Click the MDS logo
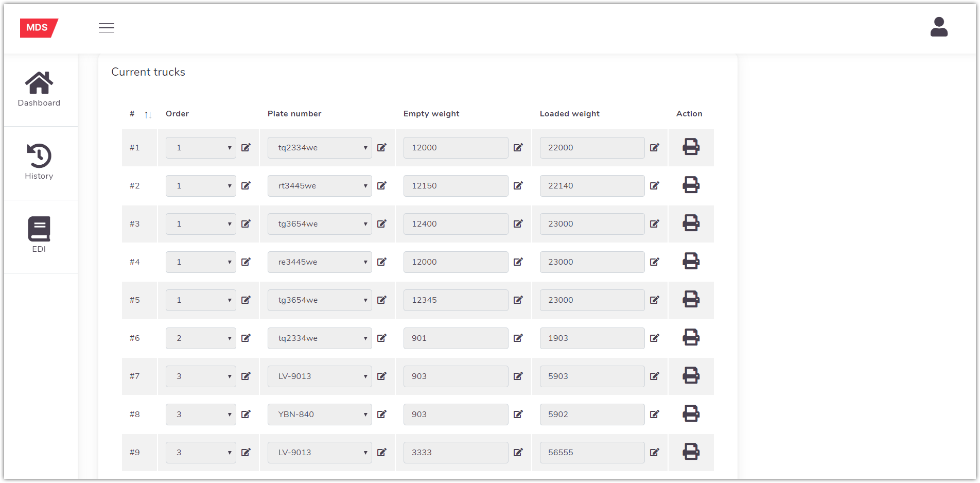 tap(39, 27)
